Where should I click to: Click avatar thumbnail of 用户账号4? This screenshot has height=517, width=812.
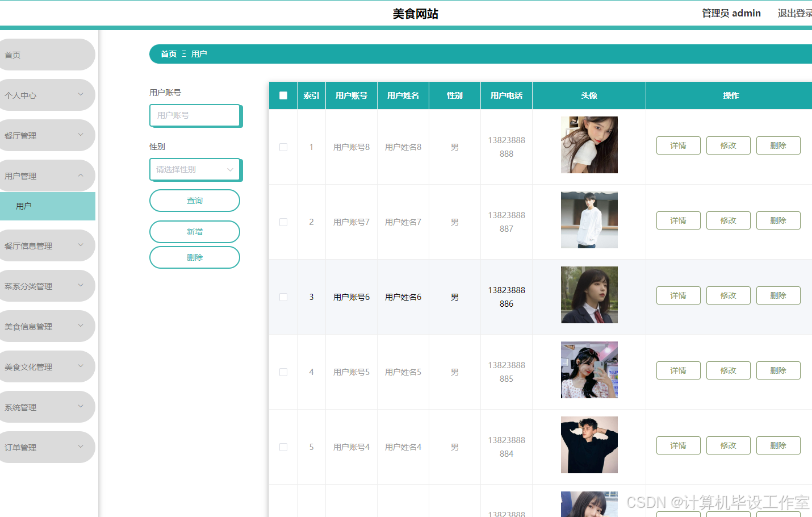click(589, 445)
